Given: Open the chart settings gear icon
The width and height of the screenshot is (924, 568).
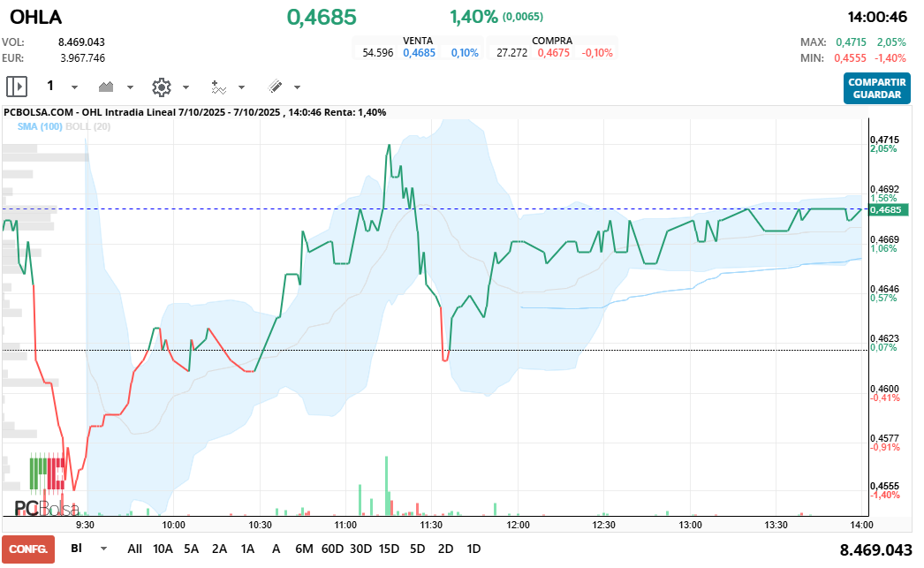Looking at the screenshot, I should click(x=161, y=87).
